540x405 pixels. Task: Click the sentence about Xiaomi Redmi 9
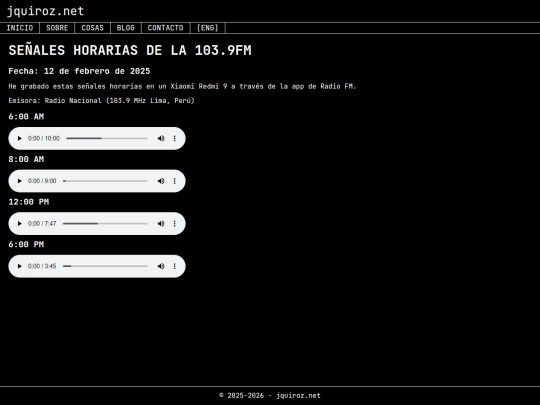coord(182,86)
